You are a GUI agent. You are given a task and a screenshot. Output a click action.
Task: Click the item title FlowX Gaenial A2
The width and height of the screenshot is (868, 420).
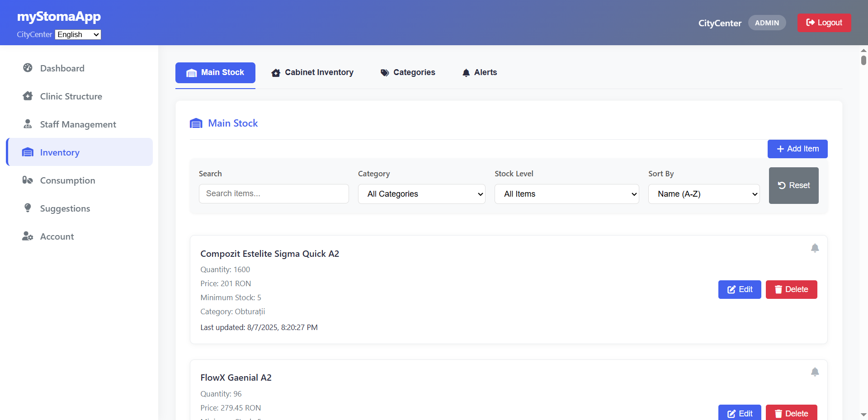pyautogui.click(x=236, y=378)
